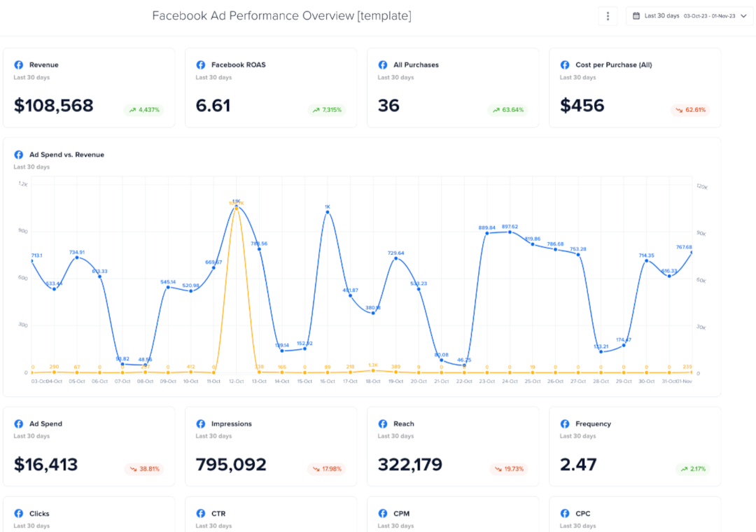Click Facebook icon on Impressions card
Image resolution: width=756 pixels, height=532 pixels.
coord(201,423)
